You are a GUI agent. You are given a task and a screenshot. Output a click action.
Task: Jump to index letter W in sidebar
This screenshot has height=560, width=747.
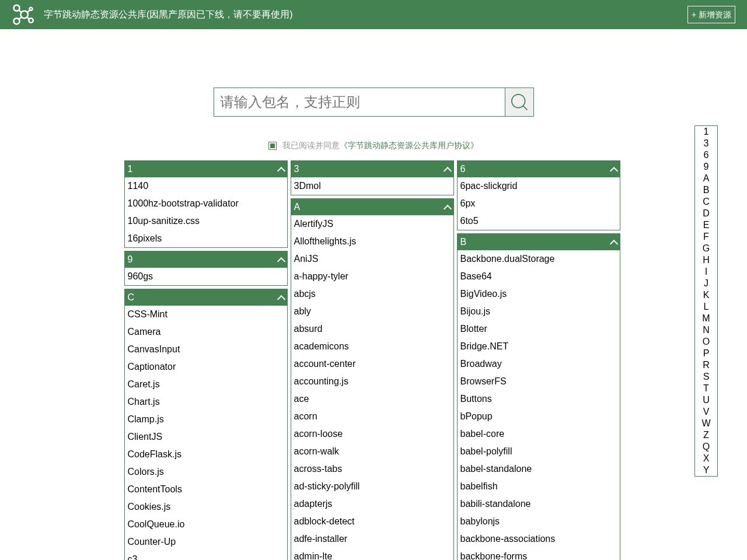706,423
